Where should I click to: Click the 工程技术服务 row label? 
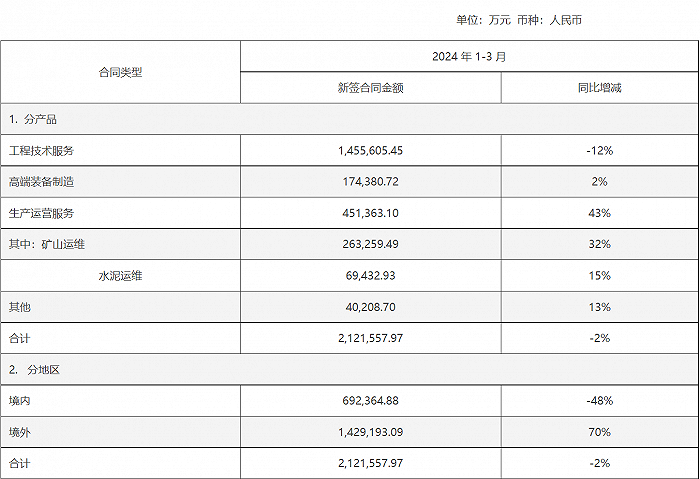pos(42,150)
